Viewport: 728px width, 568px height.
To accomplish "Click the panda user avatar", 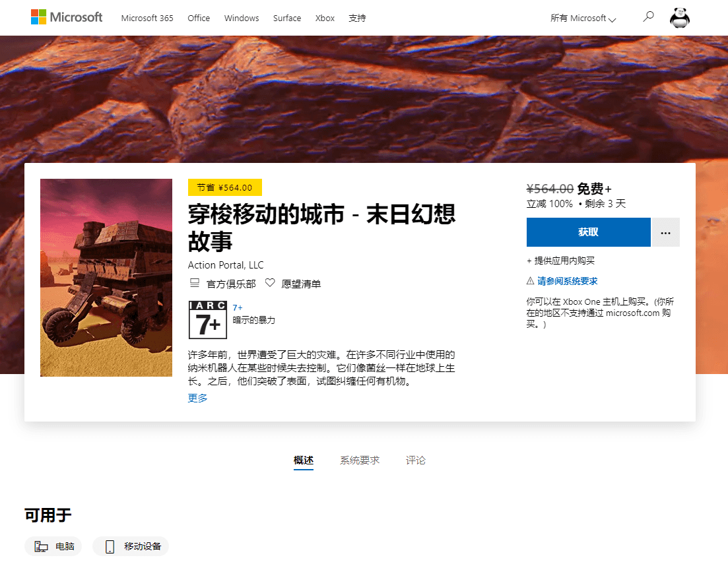I will (x=680, y=18).
